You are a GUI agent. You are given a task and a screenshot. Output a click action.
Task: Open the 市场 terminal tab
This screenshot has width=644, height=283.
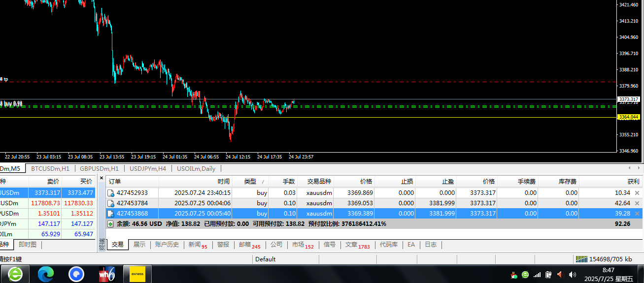303,245
